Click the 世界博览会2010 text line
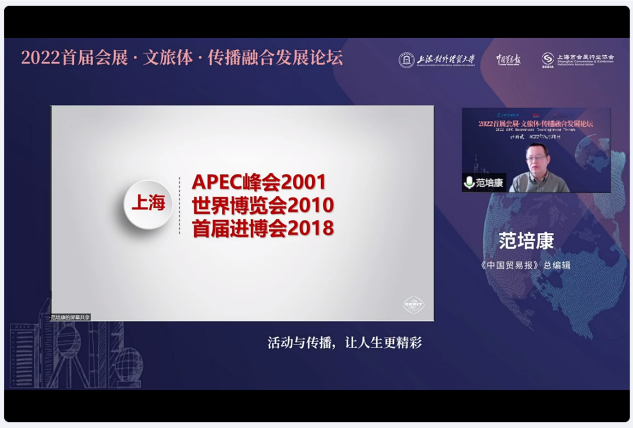 (x=262, y=205)
